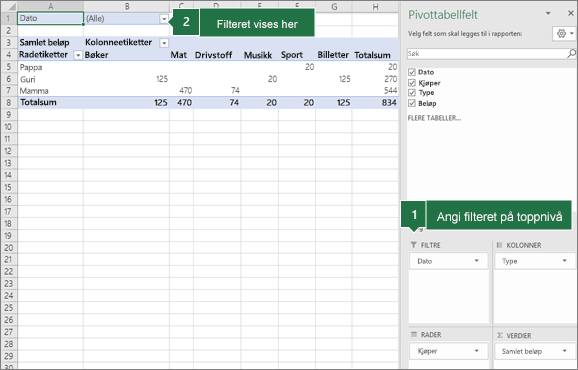
Task: Click the KOLONNER area columns icon
Action: coord(499,245)
